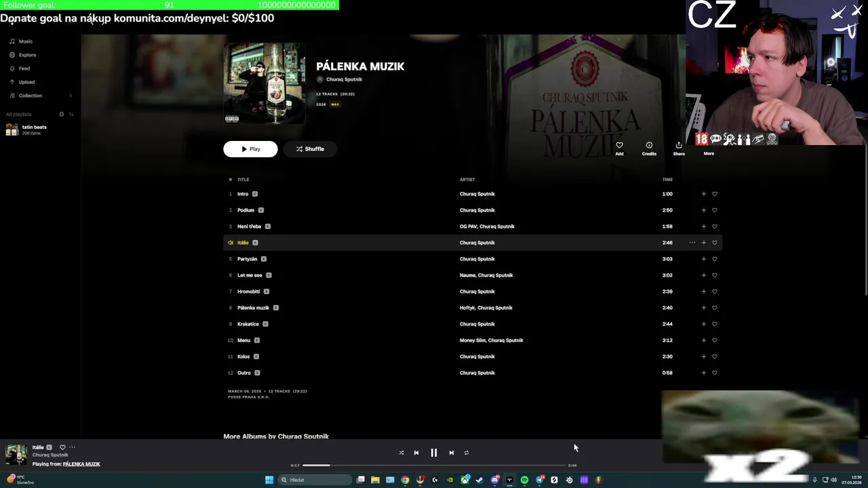The width and height of the screenshot is (868, 488).
Task: Toggle repeat in the player bar
Action: pos(467,453)
